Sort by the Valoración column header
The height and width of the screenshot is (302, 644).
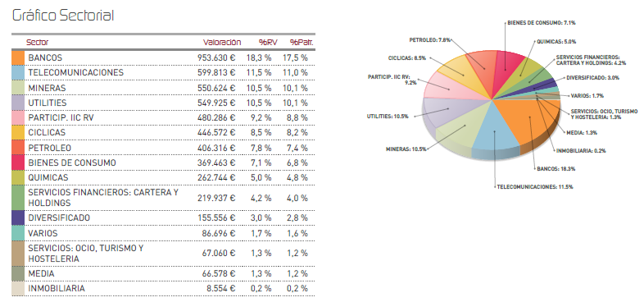(x=222, y=43)
